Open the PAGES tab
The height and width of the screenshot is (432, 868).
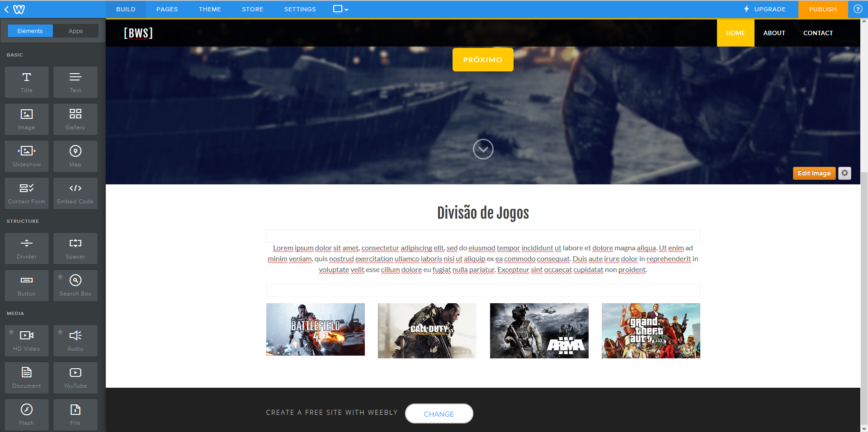coord(167,9)
